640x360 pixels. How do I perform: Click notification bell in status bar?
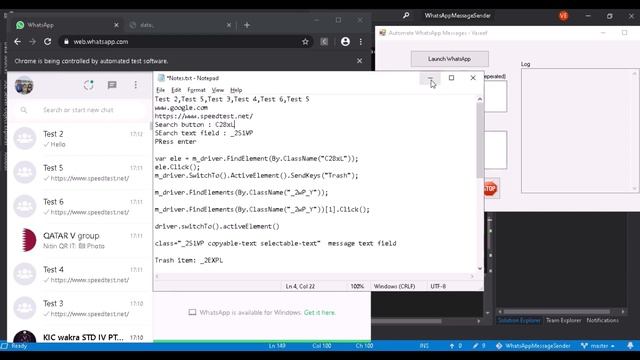click(630, 346)
